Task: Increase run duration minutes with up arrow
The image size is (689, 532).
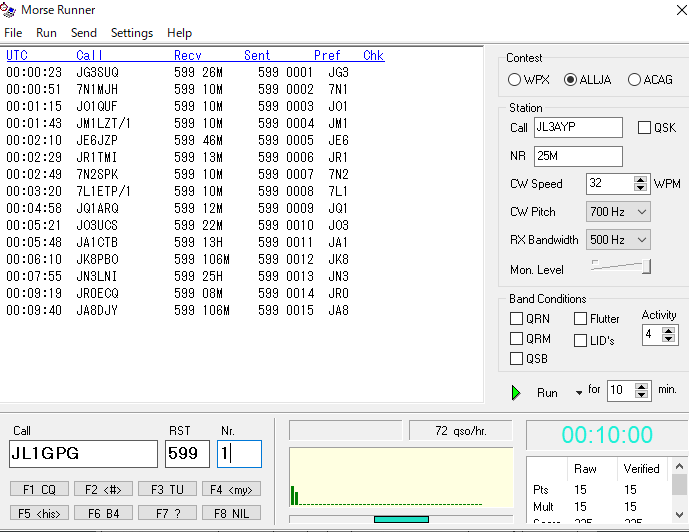Action: (x=641, y=386)
